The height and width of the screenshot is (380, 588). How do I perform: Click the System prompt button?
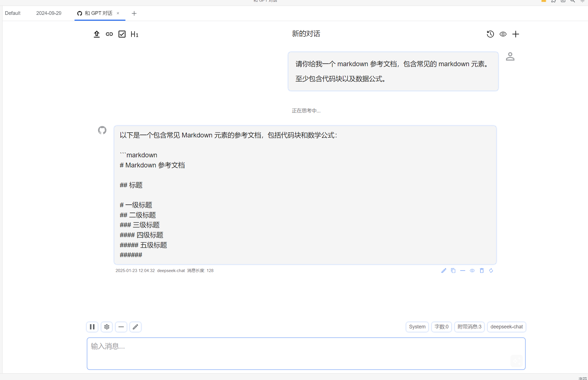tap(417, 327)
